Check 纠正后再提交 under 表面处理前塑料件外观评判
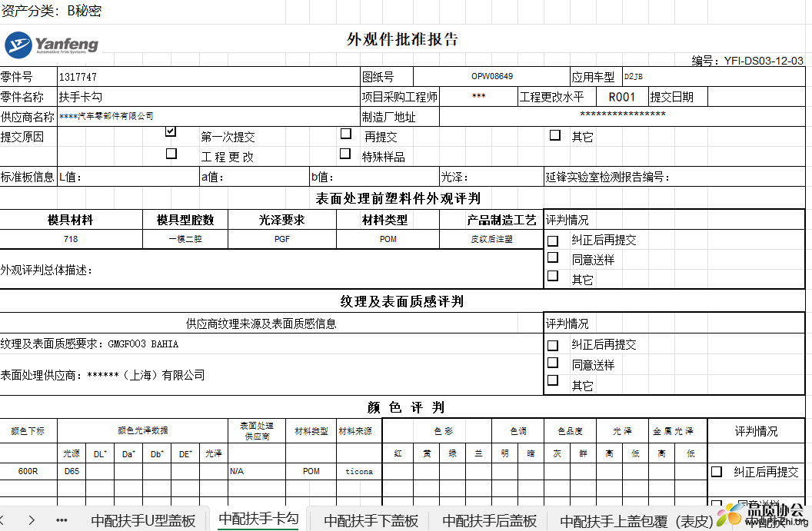 coord(553,241)
